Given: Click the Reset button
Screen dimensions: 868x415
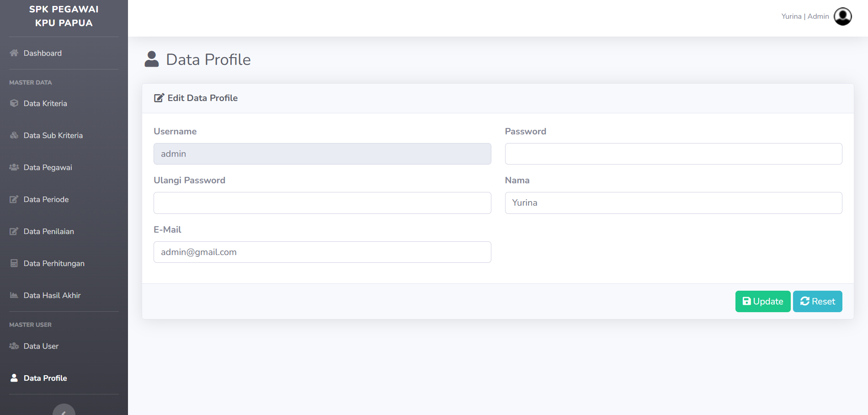Looking at the screenshot, I should coord(818,302).
